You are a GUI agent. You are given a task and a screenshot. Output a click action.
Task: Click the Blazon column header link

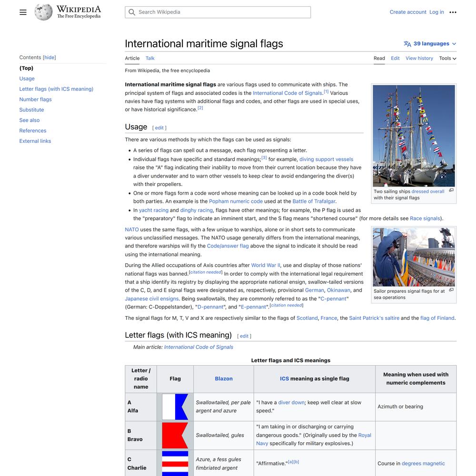(224, 379)
